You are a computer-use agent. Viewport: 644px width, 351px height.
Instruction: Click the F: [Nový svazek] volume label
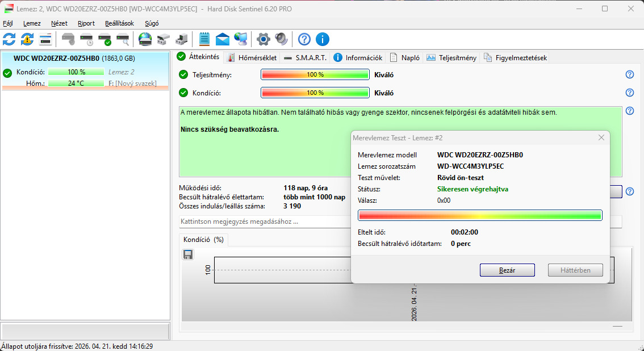pos(133,83)
